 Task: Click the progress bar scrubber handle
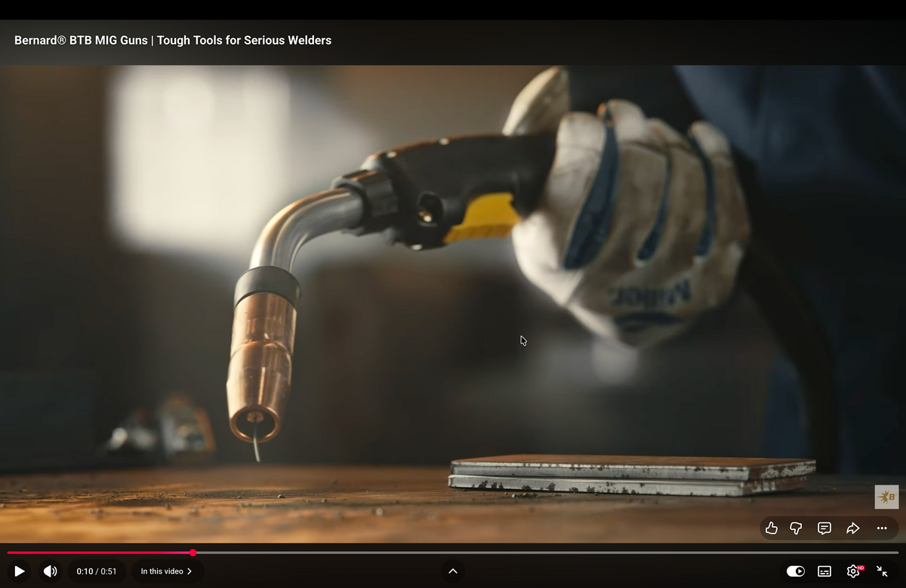(x=193, y=553)
